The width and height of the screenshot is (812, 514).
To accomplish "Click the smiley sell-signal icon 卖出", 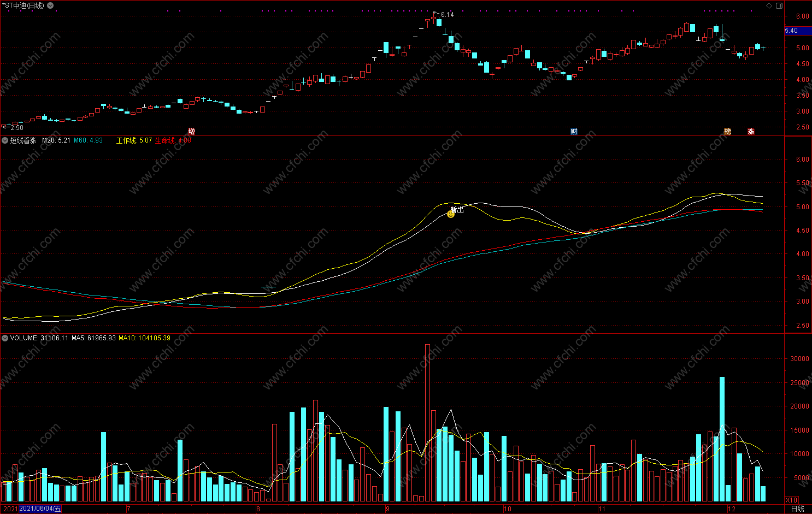I will point(451,214).
